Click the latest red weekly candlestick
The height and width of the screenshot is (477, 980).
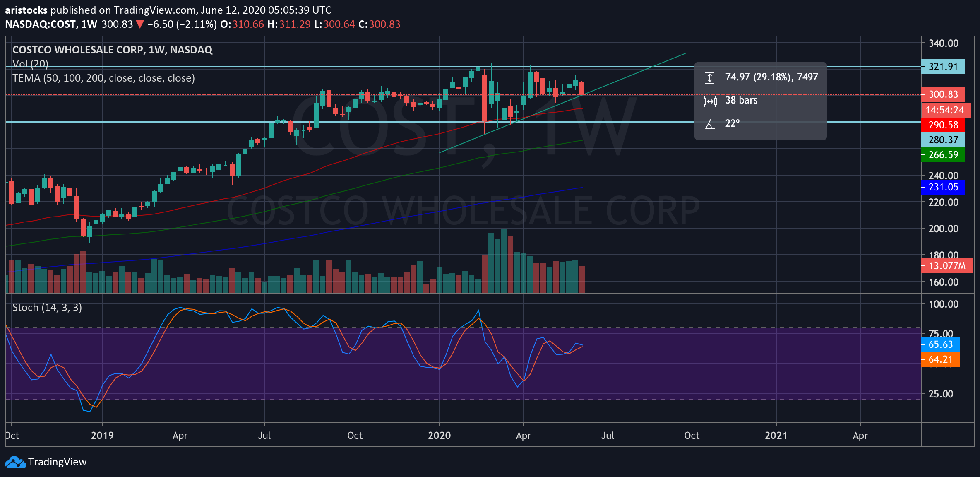tap(582, 88)
